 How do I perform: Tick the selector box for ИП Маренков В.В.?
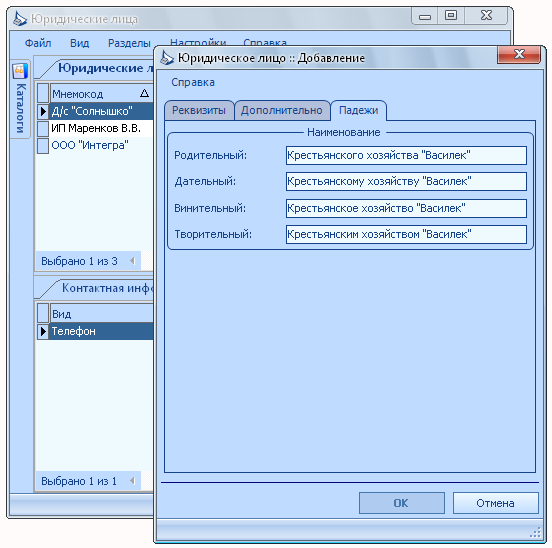[43, 128]
